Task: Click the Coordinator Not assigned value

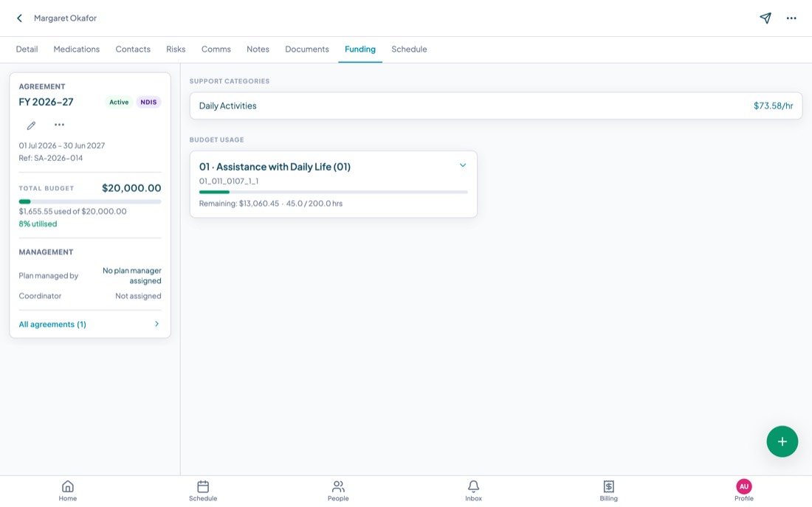Action: pyautogui.click(x=138, y=296)
